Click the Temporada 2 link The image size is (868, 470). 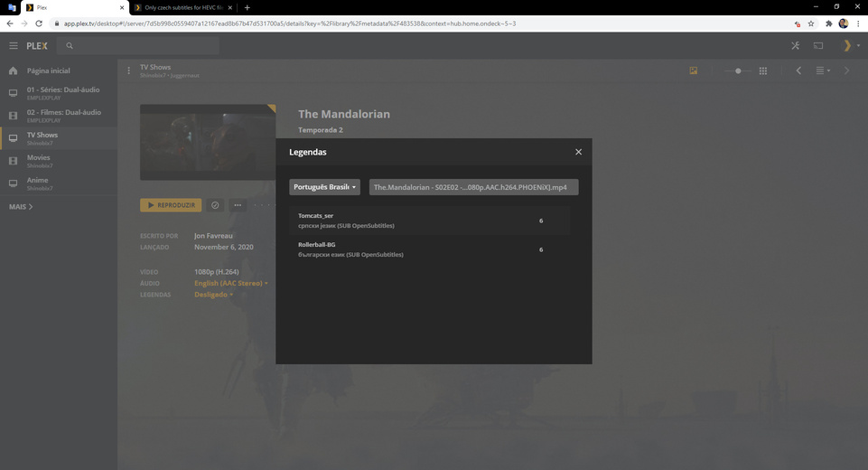pyautogui.click(x=321, y=129)
